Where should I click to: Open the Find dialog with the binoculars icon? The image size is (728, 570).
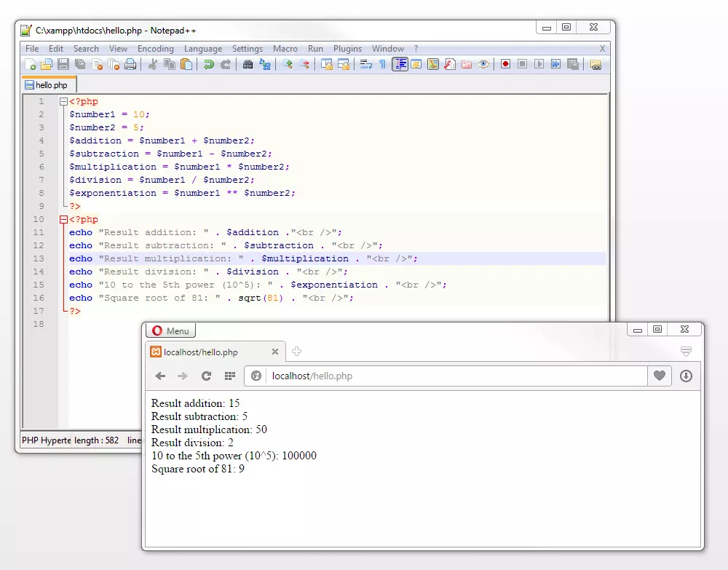click(x=249, y=64)
